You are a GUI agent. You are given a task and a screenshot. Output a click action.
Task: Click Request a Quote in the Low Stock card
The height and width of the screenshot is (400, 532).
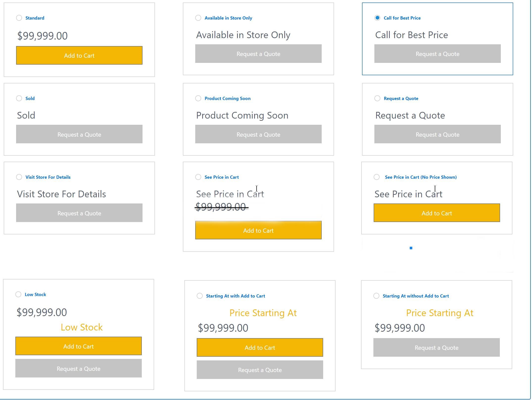[x=78, y=368]
